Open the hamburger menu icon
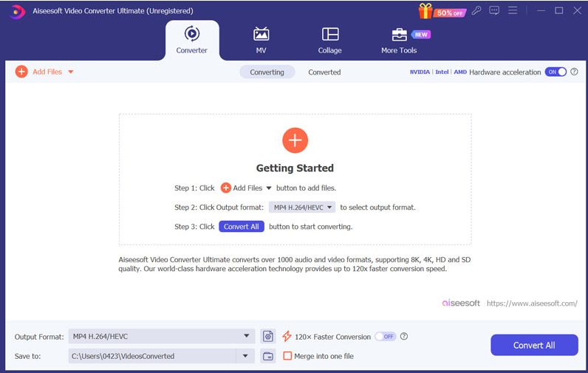The width and height of the screenshot is (588, 373). click(x=513, y=10)
